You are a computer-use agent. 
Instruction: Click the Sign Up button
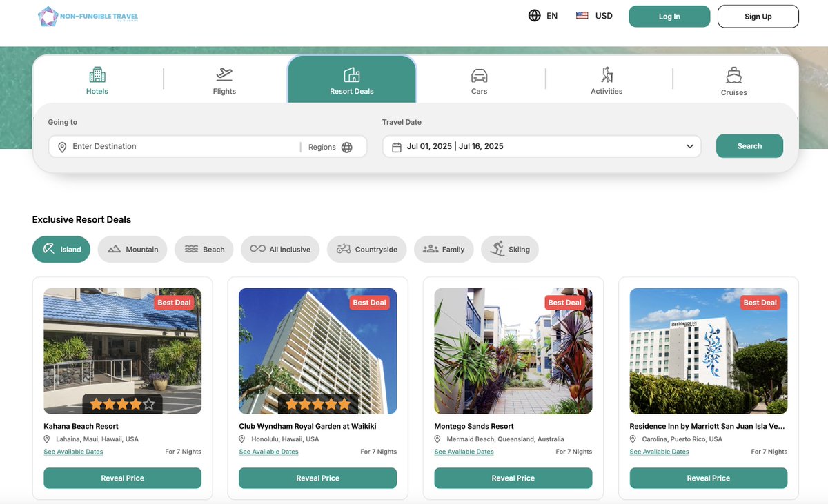[x=758, y=17]
